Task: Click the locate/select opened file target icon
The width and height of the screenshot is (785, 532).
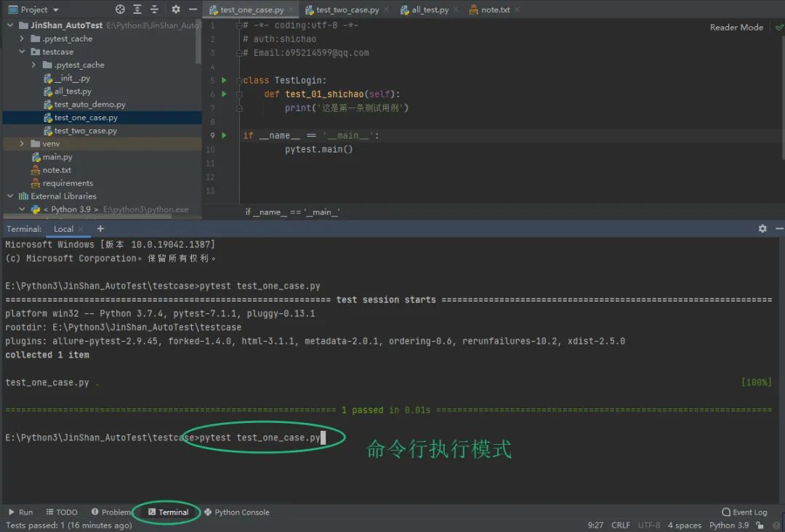Action: click(120, 9)
